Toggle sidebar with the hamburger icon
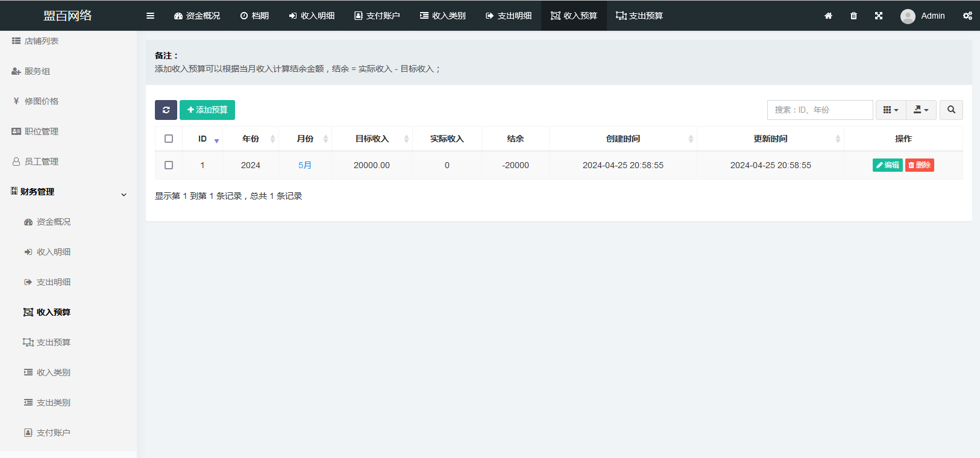 point(150,16)
